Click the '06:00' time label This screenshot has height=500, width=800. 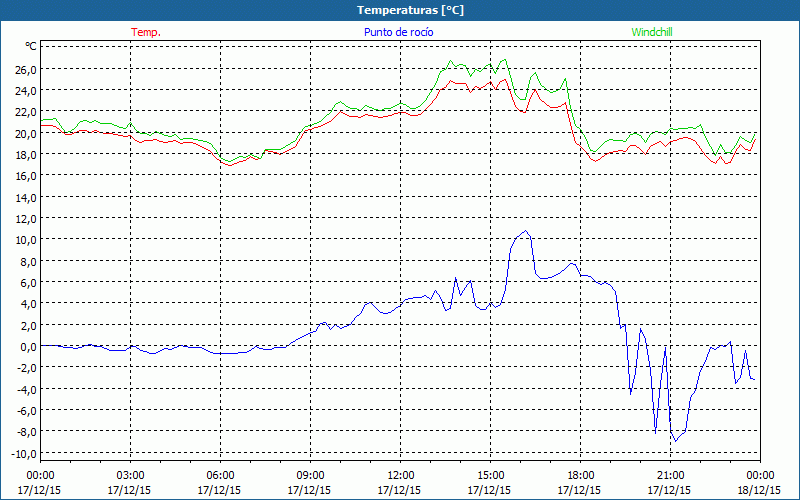tap(220, 476)
